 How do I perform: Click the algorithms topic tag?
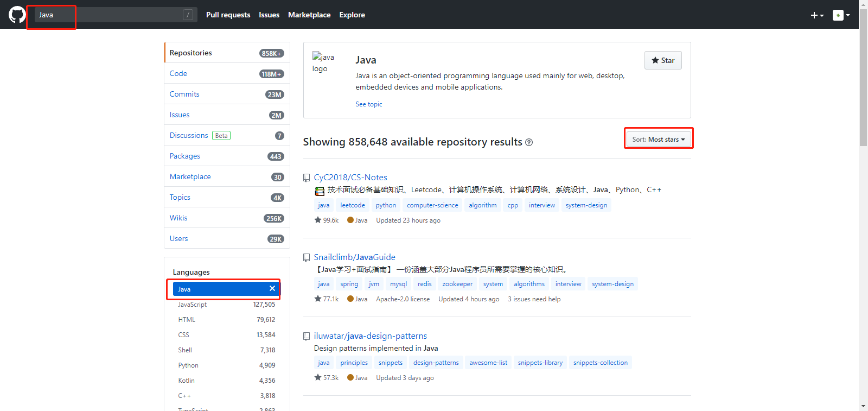tap(529, 284)
